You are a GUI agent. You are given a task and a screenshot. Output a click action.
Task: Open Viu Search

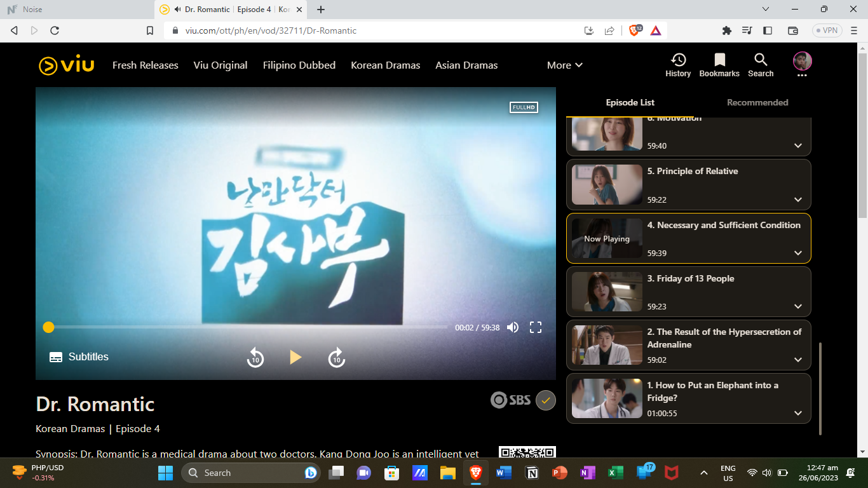(761, 65)
